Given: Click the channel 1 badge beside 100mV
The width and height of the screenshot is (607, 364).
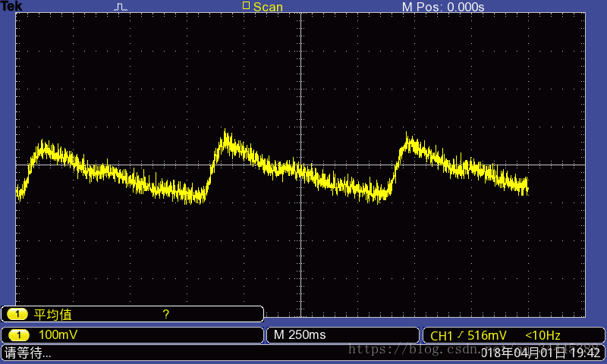Looking at the screenshot, I should point(18,335).
